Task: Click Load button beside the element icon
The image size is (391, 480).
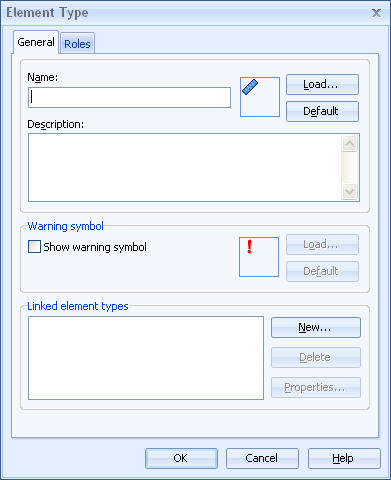Action: (x=322, y=85)
